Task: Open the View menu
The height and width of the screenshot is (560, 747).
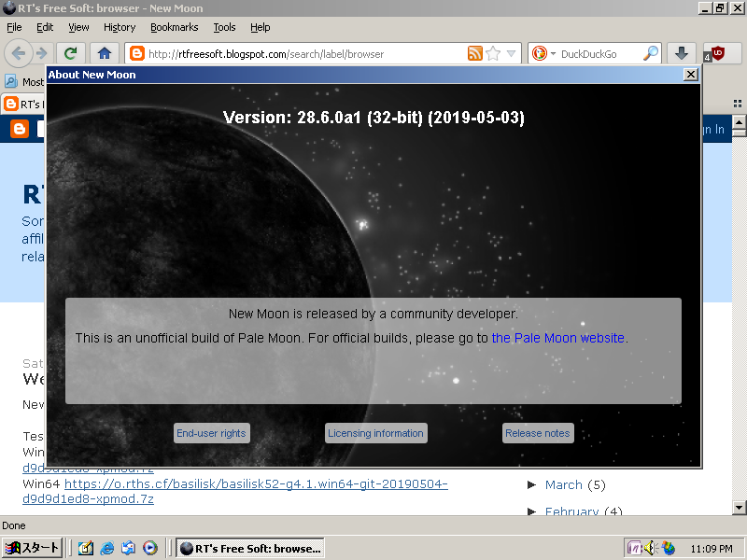Action: pyautogui.click(x=78, y=27)
